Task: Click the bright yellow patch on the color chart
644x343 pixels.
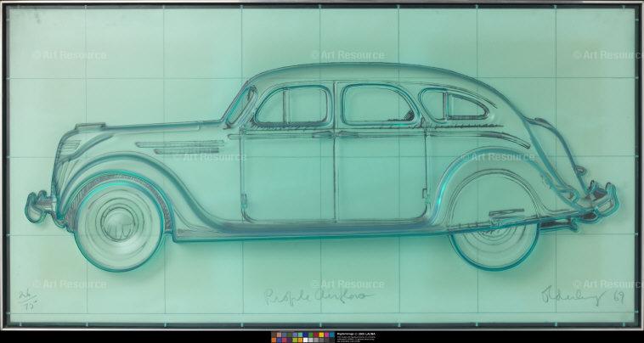Action: coord(321,335)
